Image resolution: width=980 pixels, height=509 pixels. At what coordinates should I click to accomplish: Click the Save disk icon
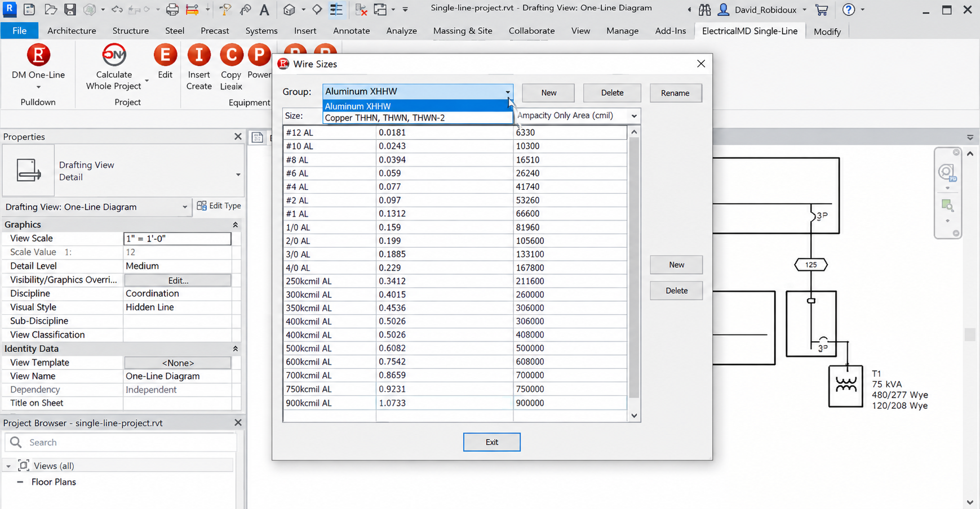point(70,10)
